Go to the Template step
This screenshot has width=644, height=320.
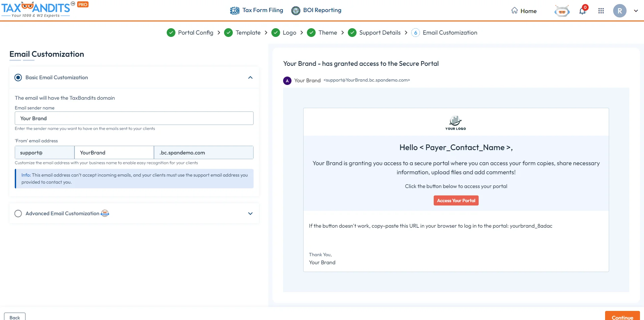[x=248, y=33]
